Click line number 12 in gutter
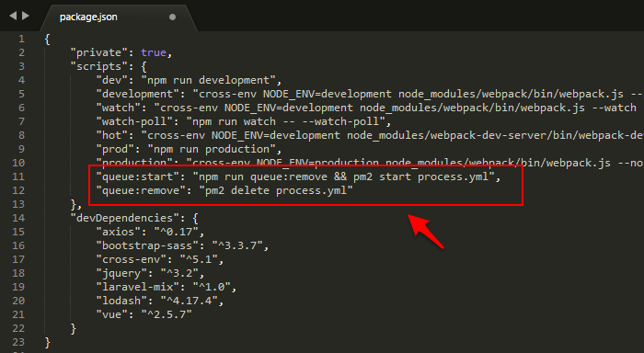This screenshot has width=644, height=353. 18,190
